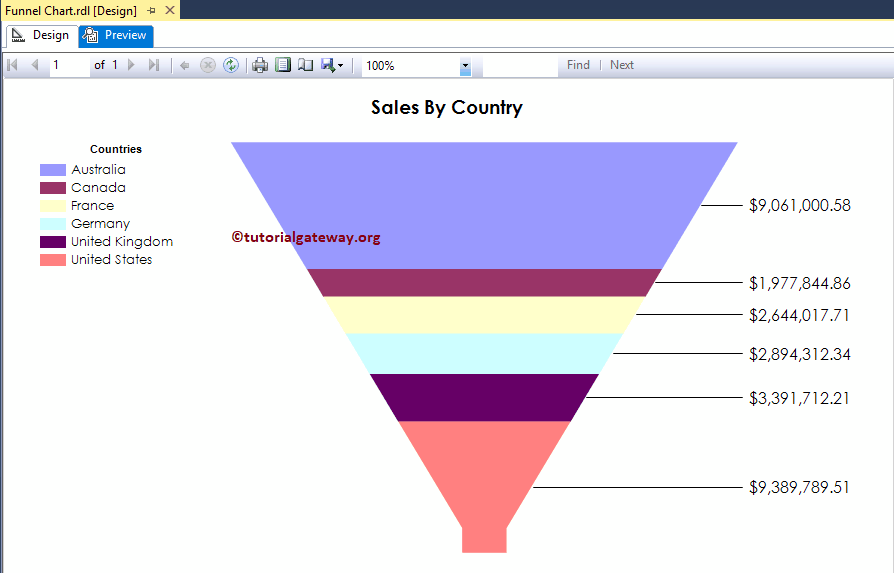Click the Next search link
Image resolution: width=894 pixels, height=573 pixels.
click(621, 65)
